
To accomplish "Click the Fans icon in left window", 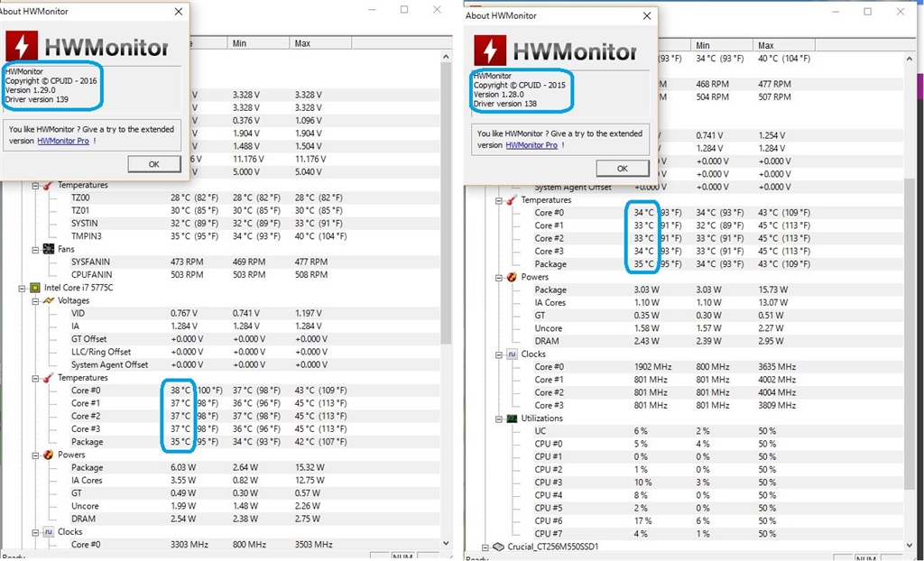I will tap(49, 249).
